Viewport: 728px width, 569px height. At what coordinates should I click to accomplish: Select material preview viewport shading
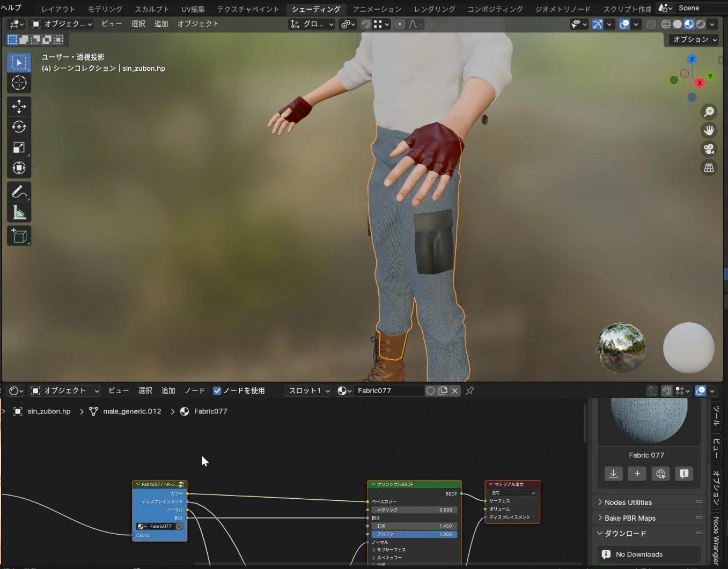pos(689,24)
